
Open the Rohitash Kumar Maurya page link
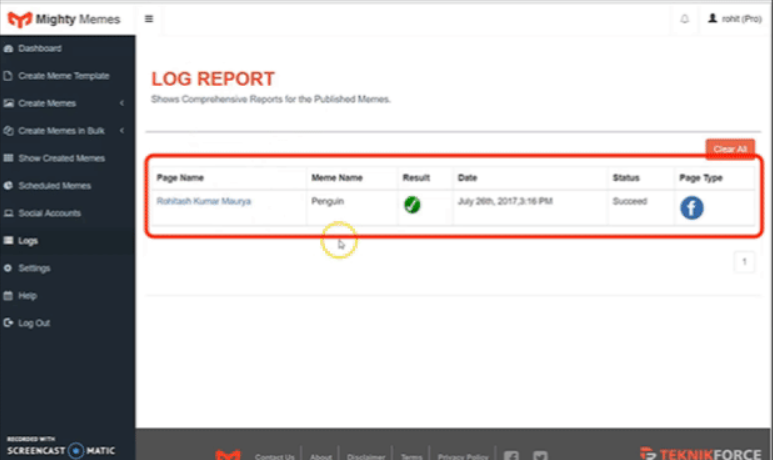(x=204, y=201)
